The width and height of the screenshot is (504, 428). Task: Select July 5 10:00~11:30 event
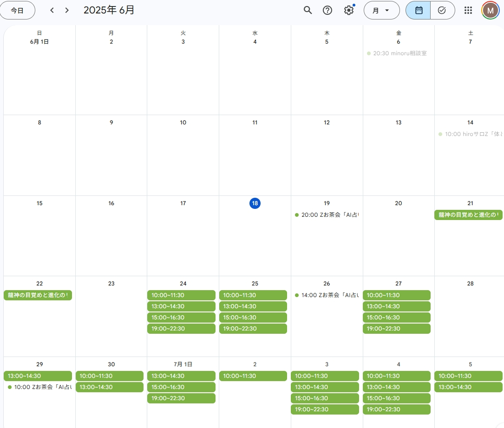tap(468, 376)
